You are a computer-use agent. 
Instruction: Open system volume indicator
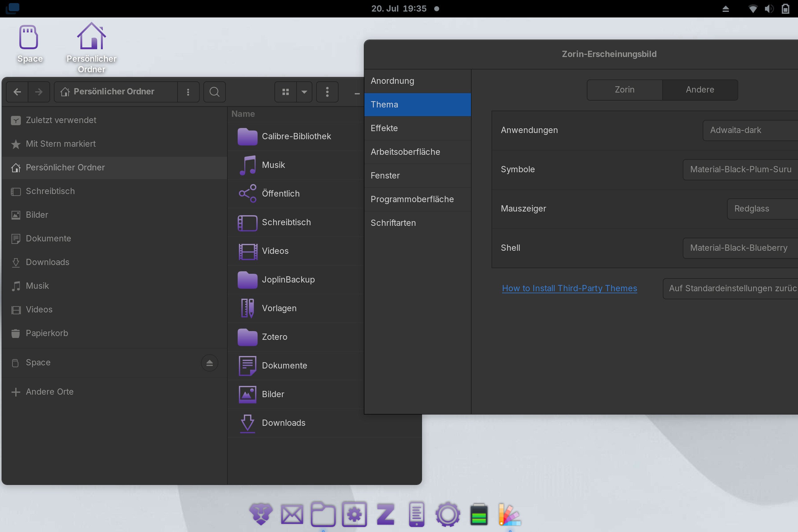769,8
